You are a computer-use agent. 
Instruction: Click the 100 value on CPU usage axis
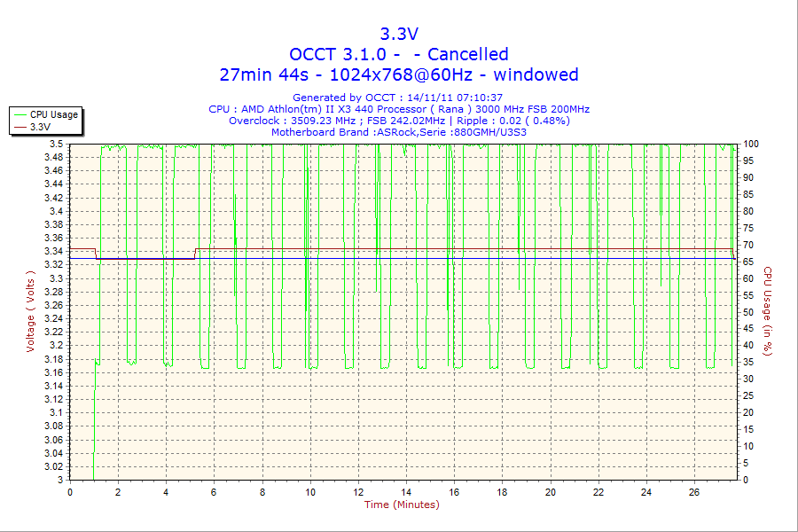(x=751, y=144)
